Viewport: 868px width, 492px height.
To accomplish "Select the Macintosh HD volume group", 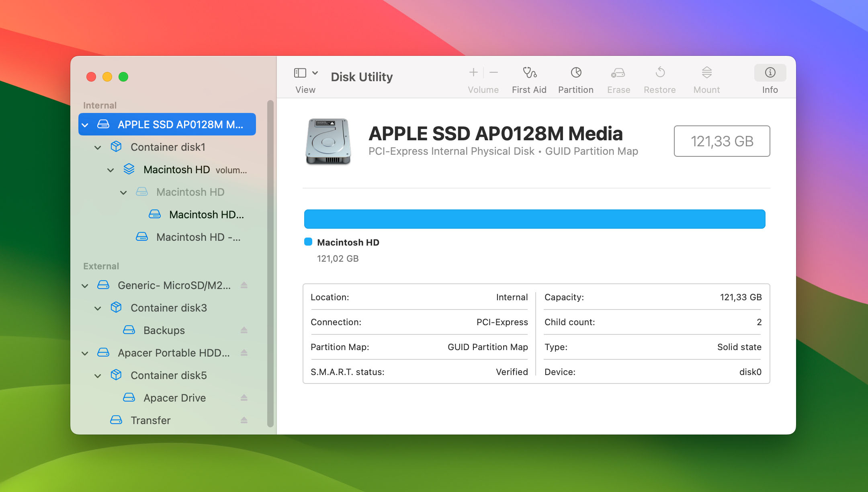I will [177, 170].
